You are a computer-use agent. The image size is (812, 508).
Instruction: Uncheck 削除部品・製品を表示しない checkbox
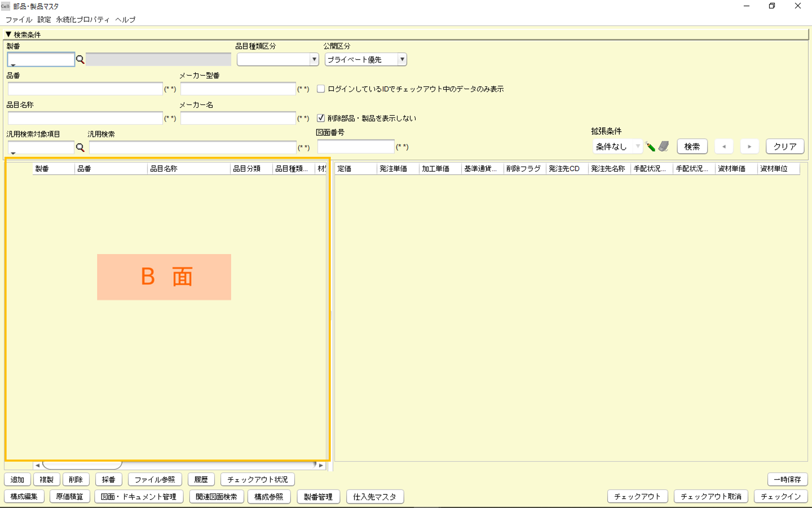click(321, 118)
